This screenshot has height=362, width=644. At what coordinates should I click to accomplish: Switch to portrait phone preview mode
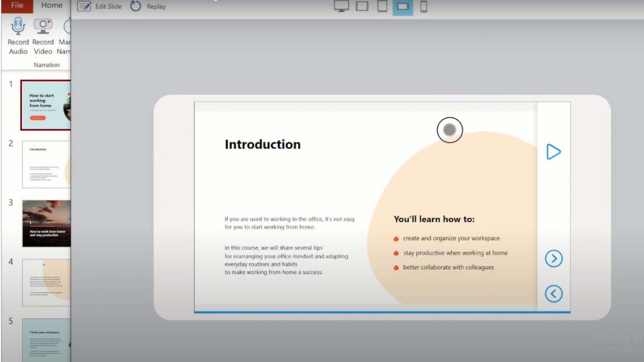(423, 7)
